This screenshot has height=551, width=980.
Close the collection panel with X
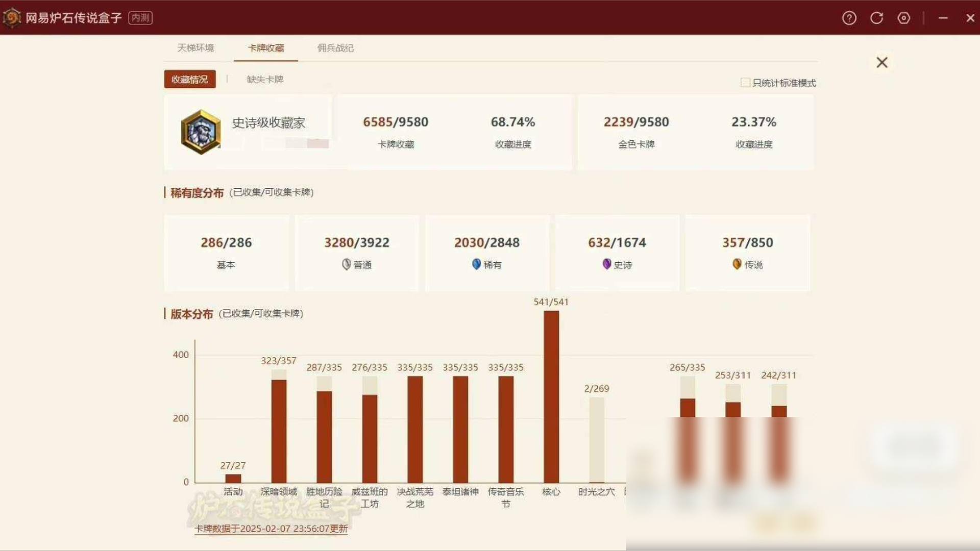(881, 63)
